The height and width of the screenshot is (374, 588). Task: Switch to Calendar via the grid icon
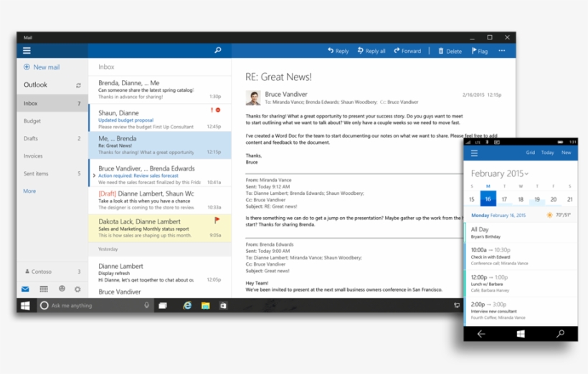tap(44, 289)
